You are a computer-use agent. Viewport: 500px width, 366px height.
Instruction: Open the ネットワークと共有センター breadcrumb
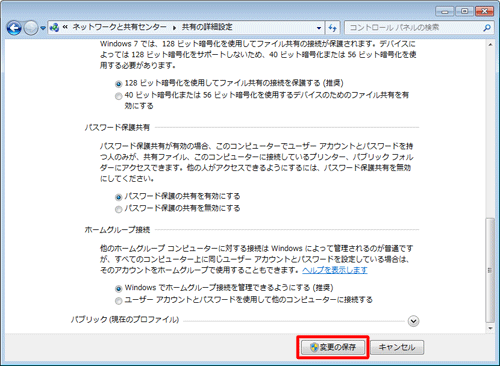(x=119, y=27)
